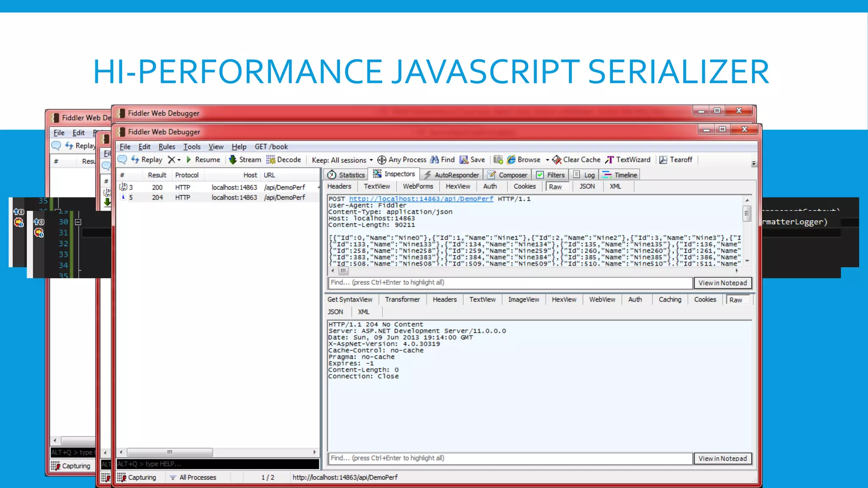This screenshot has width=868, height=488.
Task: Replay the selected session
Action: tap(147, 160)
